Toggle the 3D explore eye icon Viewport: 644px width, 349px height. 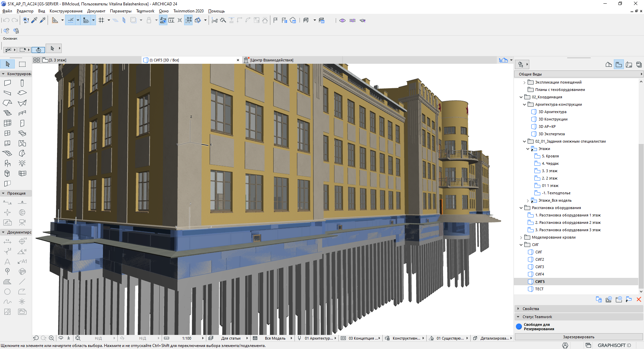pos(342,20)
